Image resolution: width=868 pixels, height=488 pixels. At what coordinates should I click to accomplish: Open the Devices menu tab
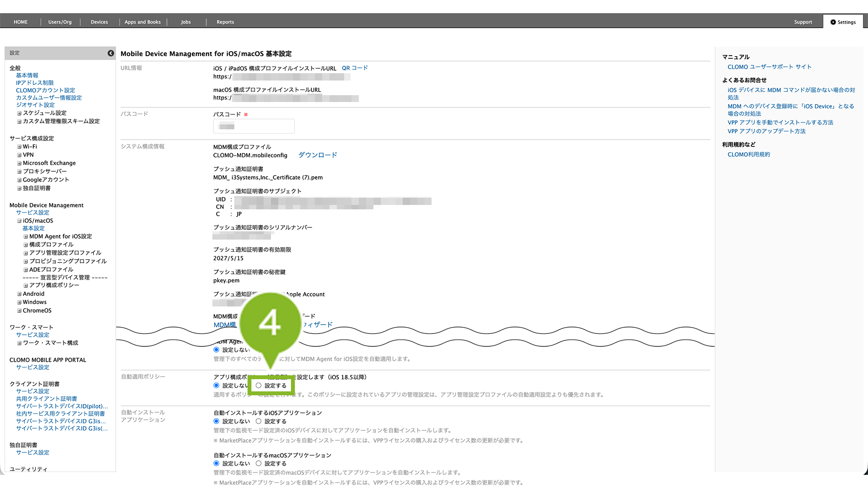tap(99, 22)
